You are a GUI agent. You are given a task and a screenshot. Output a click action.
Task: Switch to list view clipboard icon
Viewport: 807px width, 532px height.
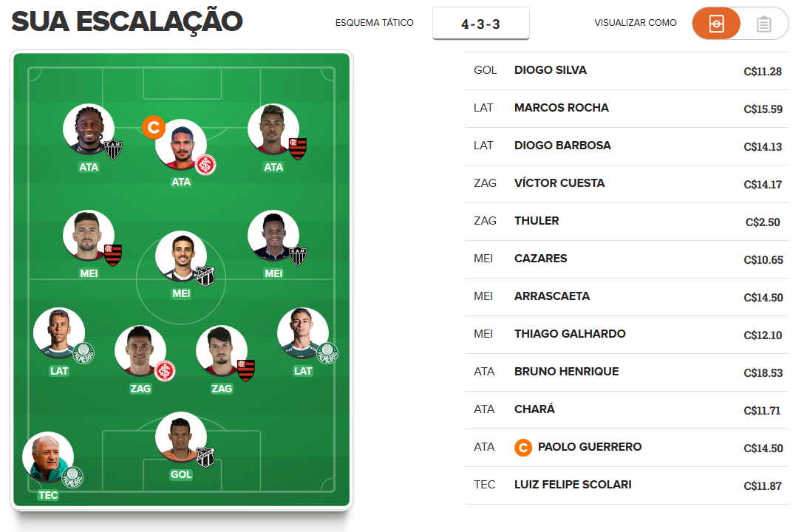[764, 24]
